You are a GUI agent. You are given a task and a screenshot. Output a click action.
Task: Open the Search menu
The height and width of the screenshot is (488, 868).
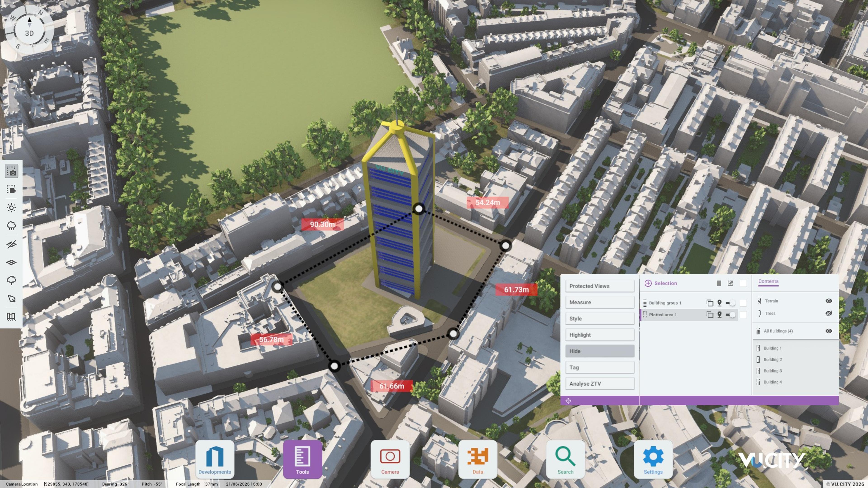[565, 459]
